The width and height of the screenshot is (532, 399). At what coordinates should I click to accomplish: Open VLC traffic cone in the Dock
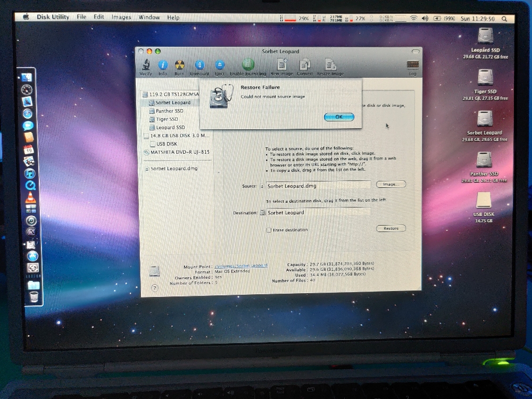point(31,197)
